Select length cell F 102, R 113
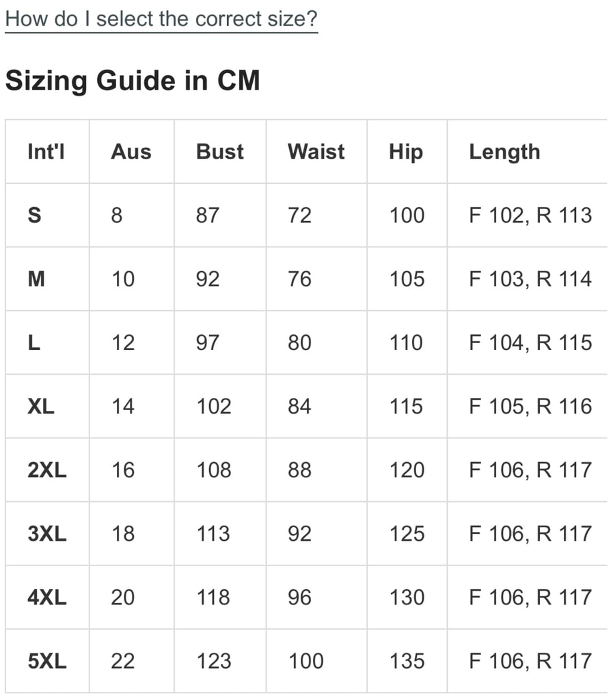This screenshot has height=700, width=613. (x=530, y=215)
